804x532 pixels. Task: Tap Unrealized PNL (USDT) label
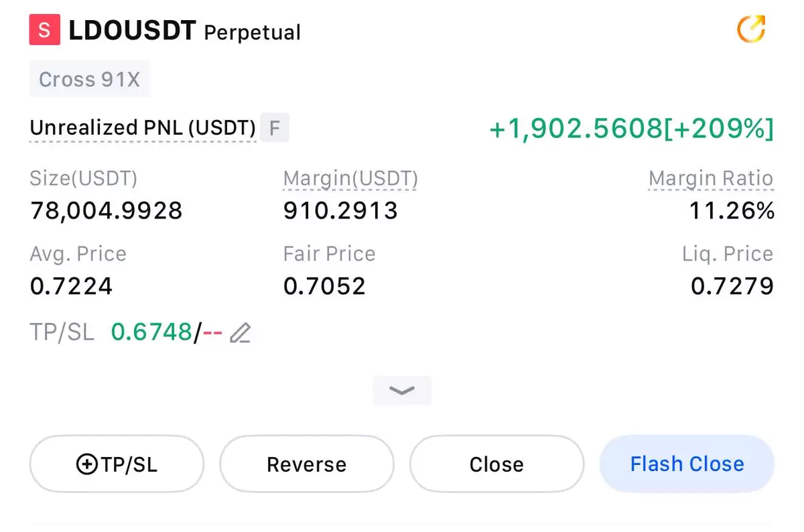point(143,128)
